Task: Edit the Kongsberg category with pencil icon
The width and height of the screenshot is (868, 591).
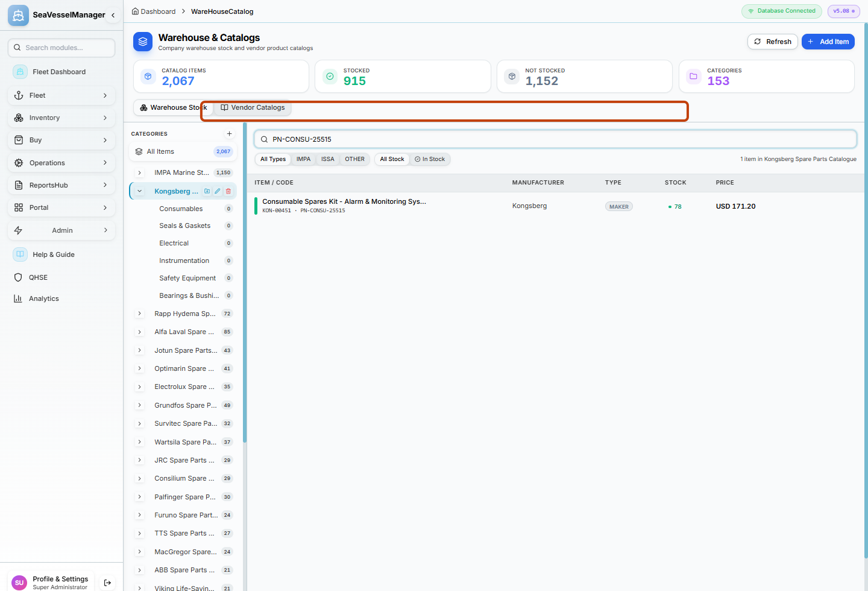Action: [x=218, y=191]
